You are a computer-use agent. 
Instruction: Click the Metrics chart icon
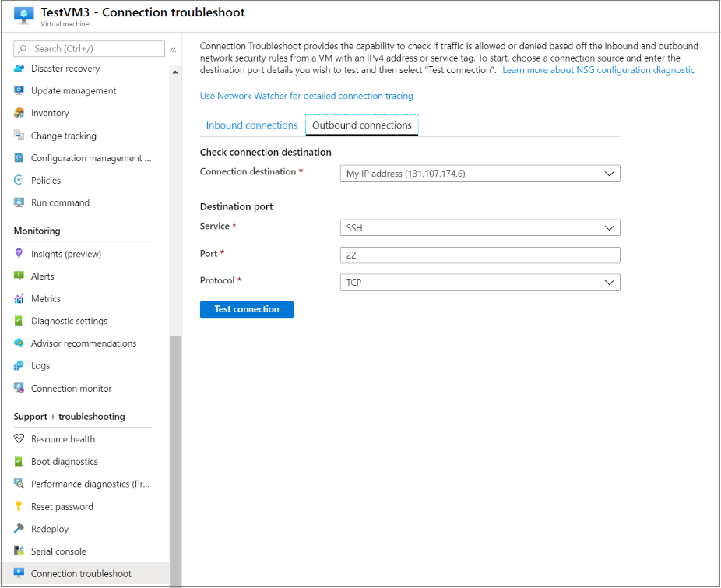(x=19, y=299)
